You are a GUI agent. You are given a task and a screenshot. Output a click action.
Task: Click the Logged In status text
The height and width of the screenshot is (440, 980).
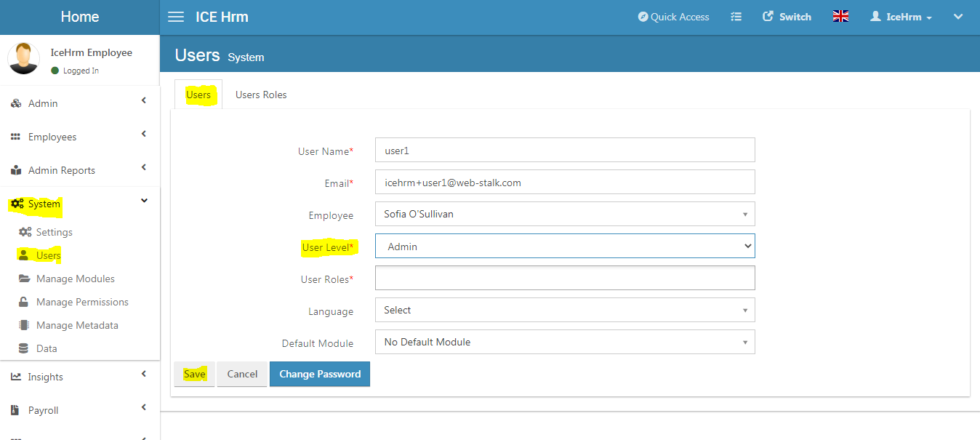click(81, 71)
